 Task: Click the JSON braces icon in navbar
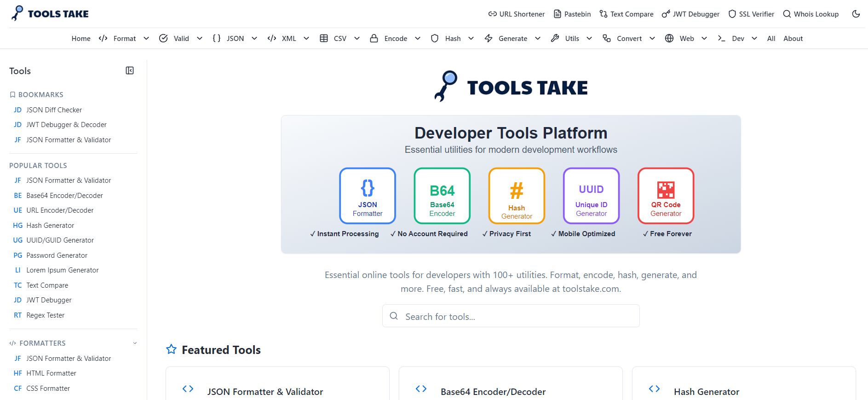coord(216,38)
